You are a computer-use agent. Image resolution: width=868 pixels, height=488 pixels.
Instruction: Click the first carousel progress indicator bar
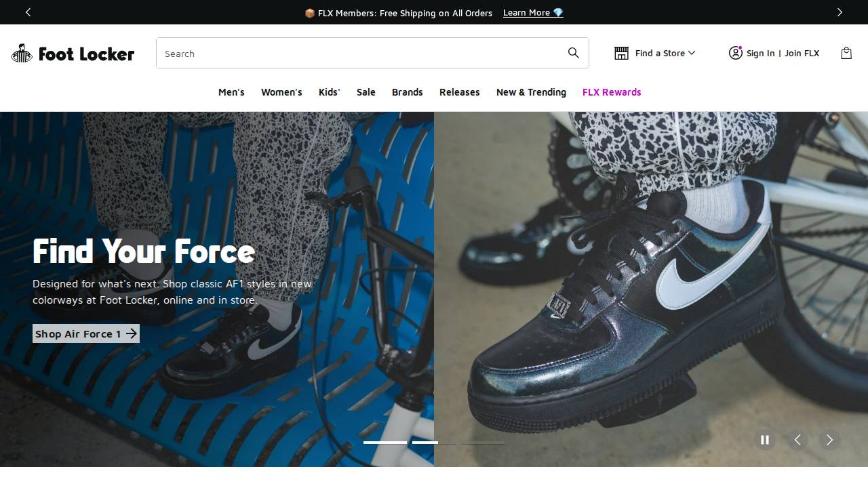click(384, 442)
